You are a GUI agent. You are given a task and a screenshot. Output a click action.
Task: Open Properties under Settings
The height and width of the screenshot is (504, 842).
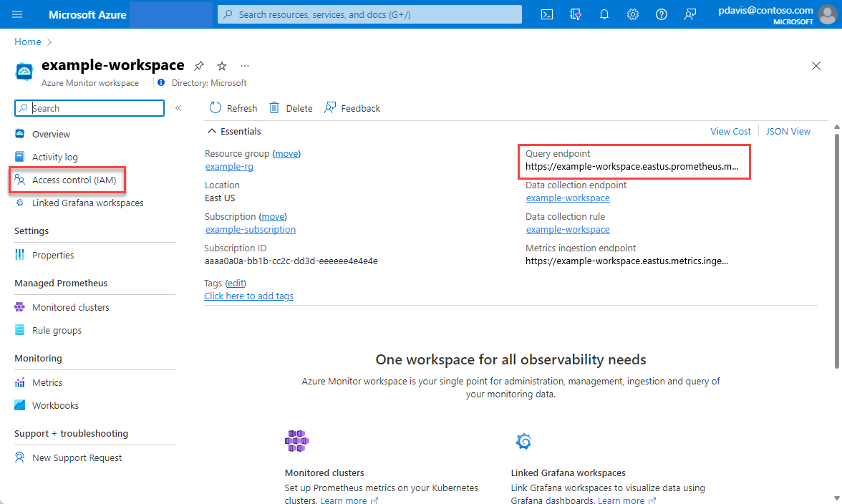pos(53,255)
